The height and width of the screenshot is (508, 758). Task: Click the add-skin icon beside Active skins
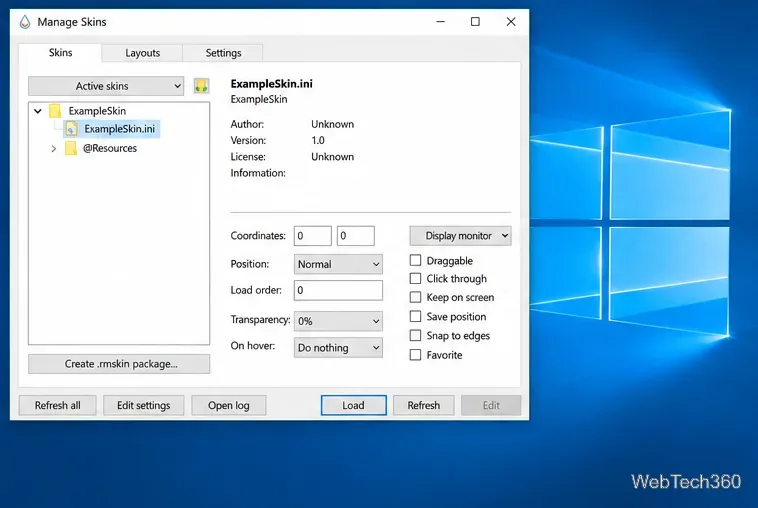tap(201, 86)
